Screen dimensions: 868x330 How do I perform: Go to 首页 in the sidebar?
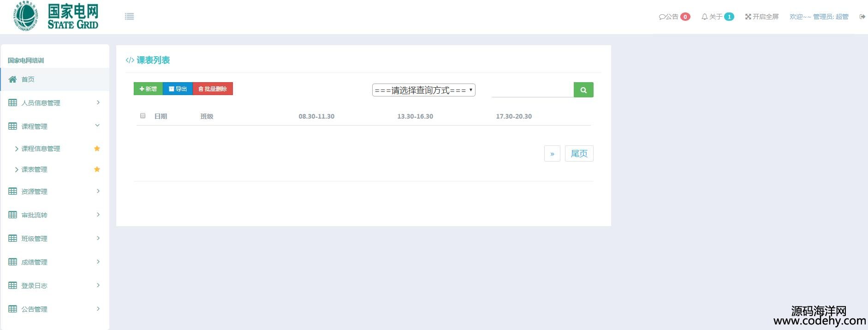pyautogui.click(x=55, y=79)
